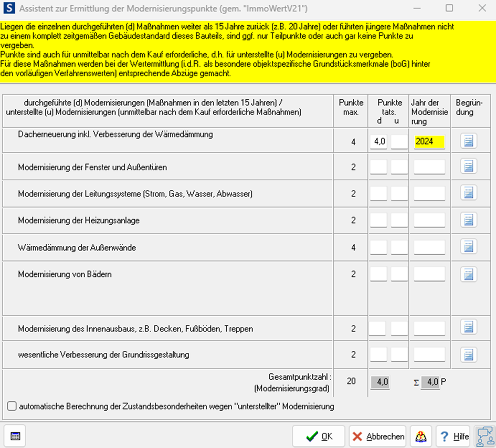Click the d points field for Fenster und Außentüren
Viewport: 496px width, 448px height.
(x=378, y=167)
